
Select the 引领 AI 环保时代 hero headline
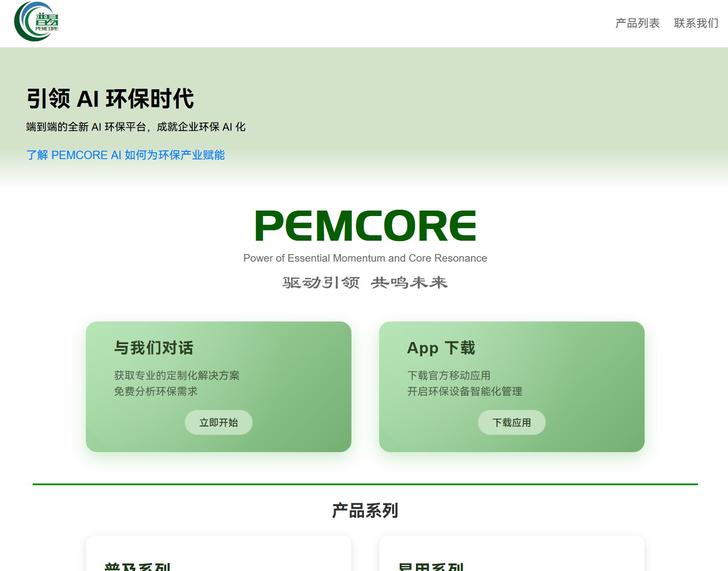110,99
